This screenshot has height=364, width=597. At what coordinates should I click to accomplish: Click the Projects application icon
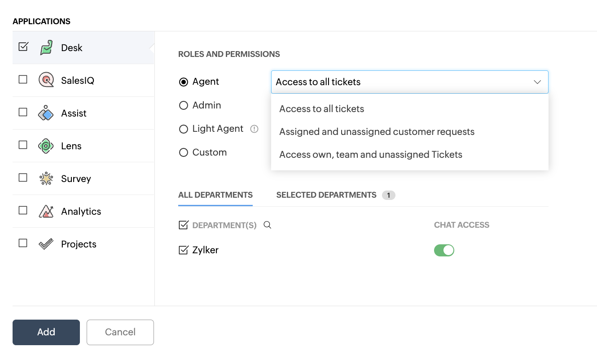tap(46, 244)
